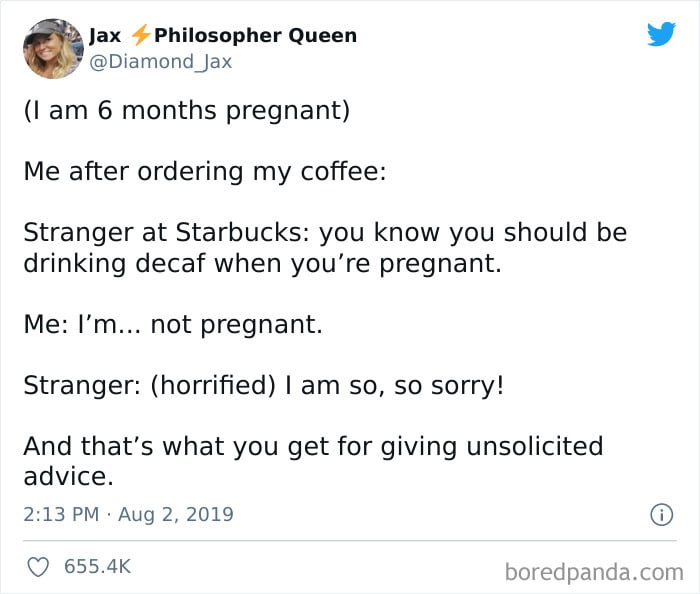The width and height of the screenshot is (700, 594).
Task: Click the line "Me: I'm... not pregnant."
Action: pos(173,324)
